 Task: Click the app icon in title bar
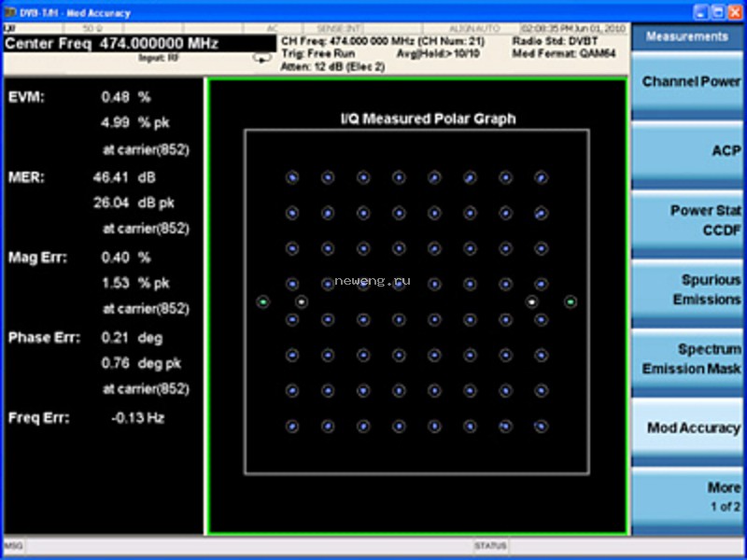pos(9,12)
